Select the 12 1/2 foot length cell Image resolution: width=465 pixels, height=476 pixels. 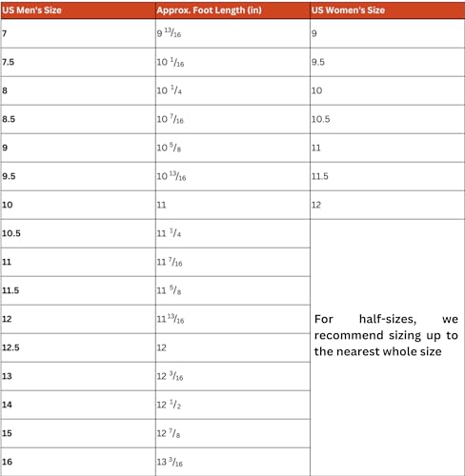click(232, 405)
